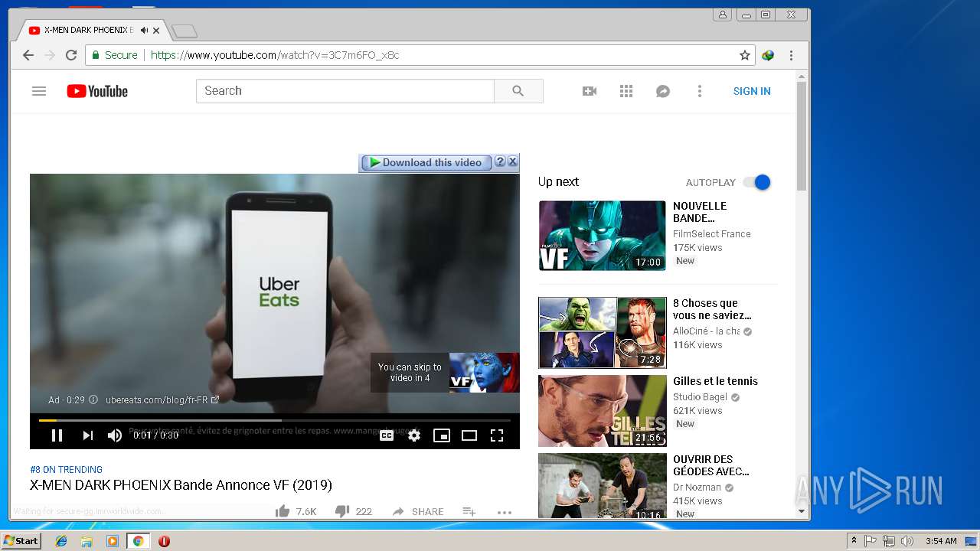Open the Windows Start menu
This screenshot has width=980, height=551.
tap(21, 541)
